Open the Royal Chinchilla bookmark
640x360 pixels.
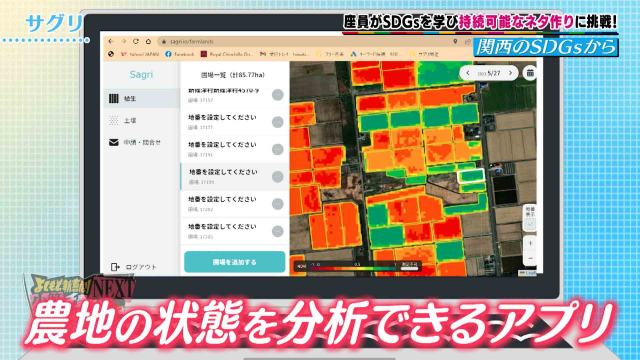click(227, 54)
